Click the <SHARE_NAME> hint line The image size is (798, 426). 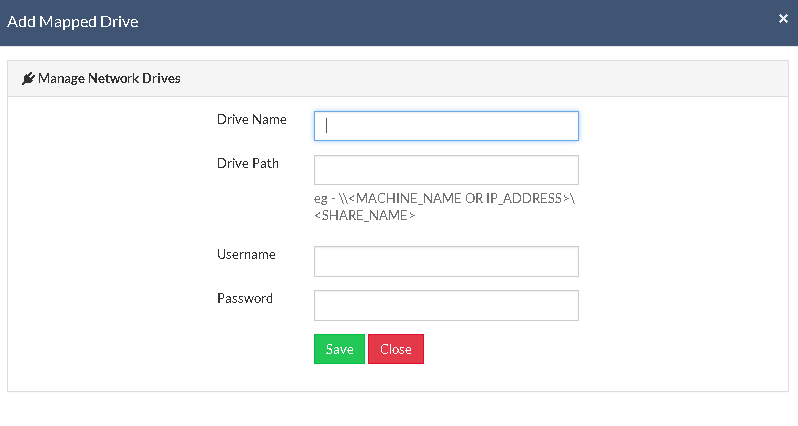point(364,215)
